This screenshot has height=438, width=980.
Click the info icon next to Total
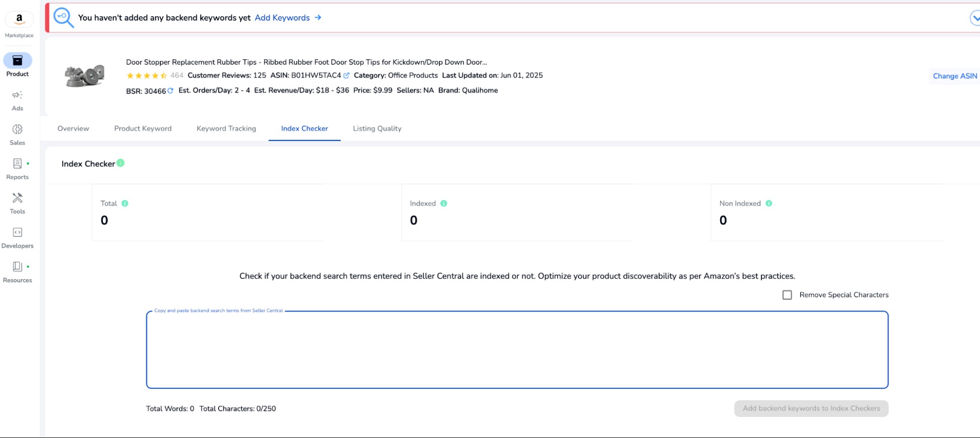[125, 204]
